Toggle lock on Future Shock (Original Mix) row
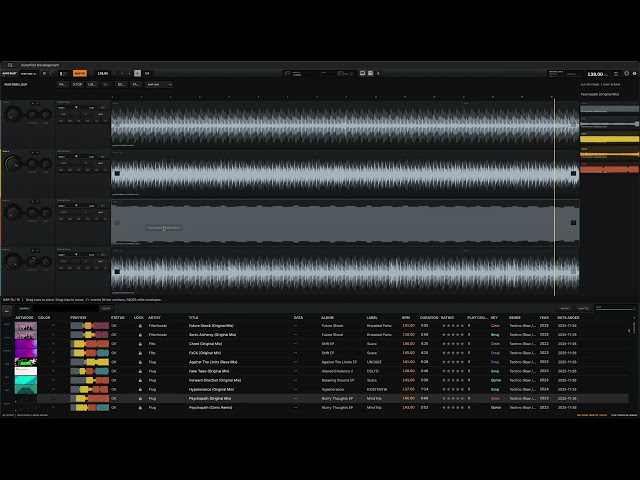The height and width of the screenshot is (480, 640). click(x=140, y=326)
